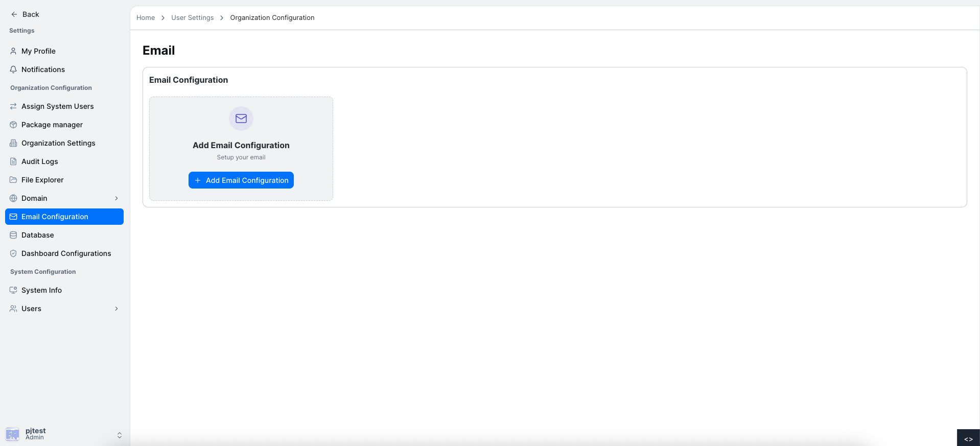The height and width of the screenshot is (446, 980).
Task: Select the Email Configuration sidebar item
Action: coord(64,217)
